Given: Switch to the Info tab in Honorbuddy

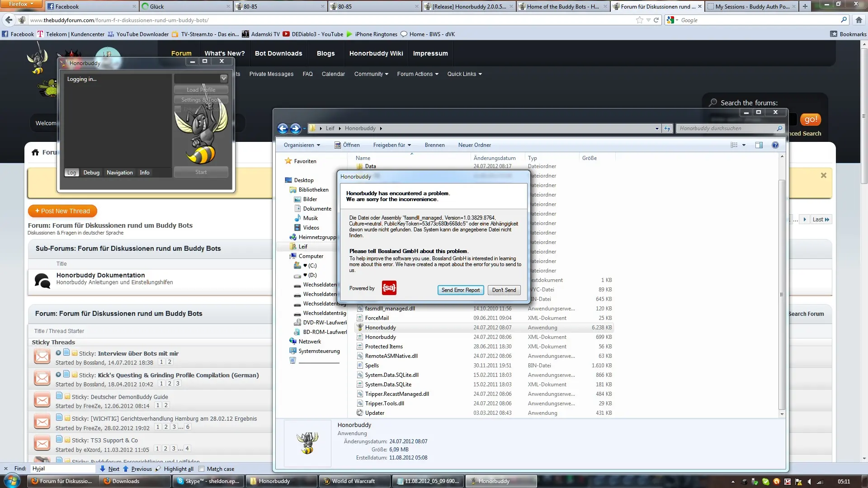Looking at the screenshot, I should [x=144, y=173].
